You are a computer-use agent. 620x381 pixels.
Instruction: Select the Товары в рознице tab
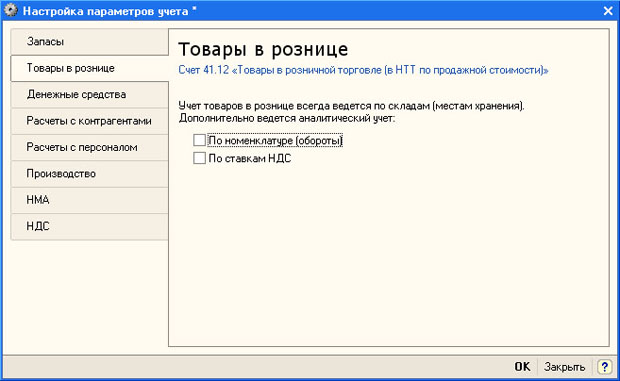tap(90, 68)
